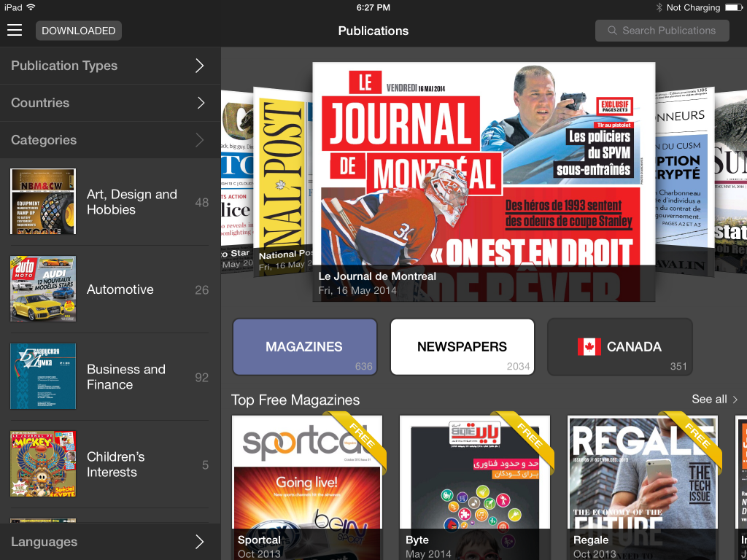Open the Countries filter
This screenshot has width=747, height=560.
[110, 103]
